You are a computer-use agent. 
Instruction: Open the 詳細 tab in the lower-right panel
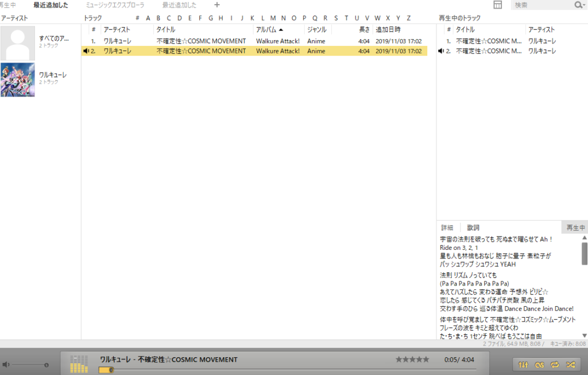tap(447, 227)
